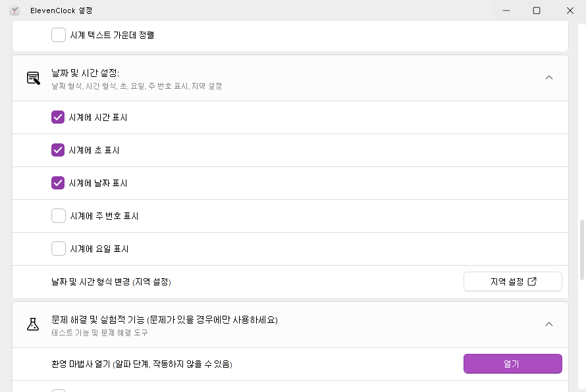Click the 문제 해결 및 실험적 기능 heading text
The image size is (586, 392).
165,320
